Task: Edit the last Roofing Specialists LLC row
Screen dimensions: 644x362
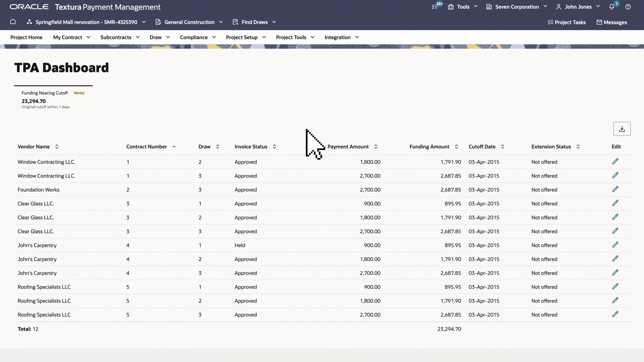Action: (x=615, y=314)
